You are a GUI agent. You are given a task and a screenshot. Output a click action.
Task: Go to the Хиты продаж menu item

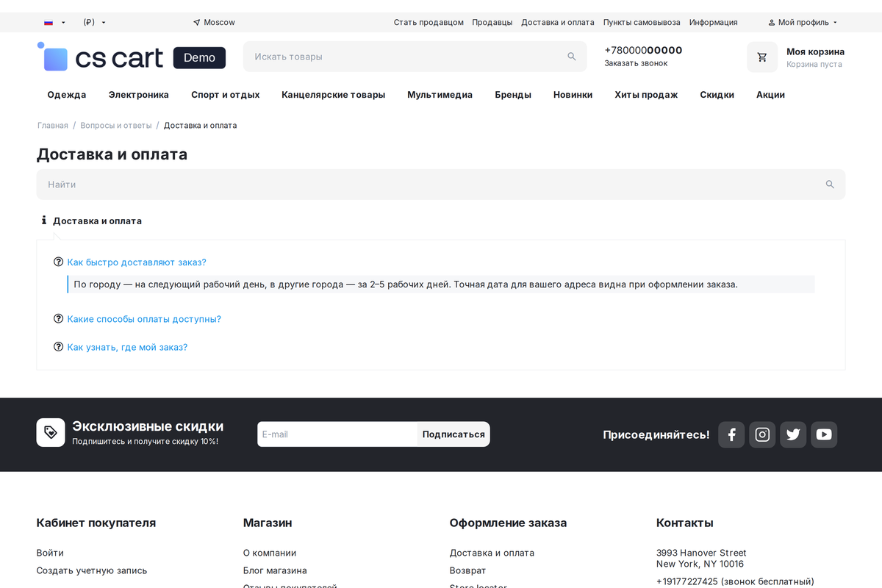[646, 95]
